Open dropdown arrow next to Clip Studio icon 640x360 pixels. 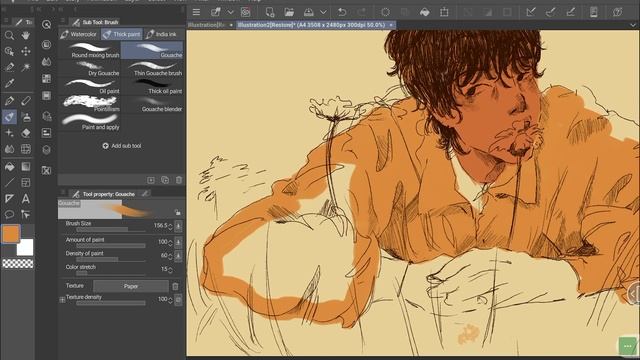coord(231,12)
